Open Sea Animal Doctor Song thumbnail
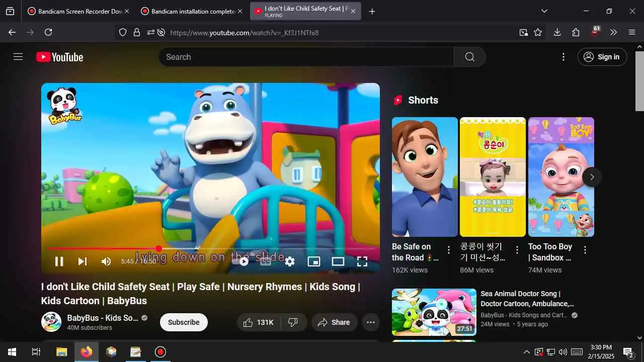This screenshot has height=362, width=644. pyautogui.click(x=434, y=312)
